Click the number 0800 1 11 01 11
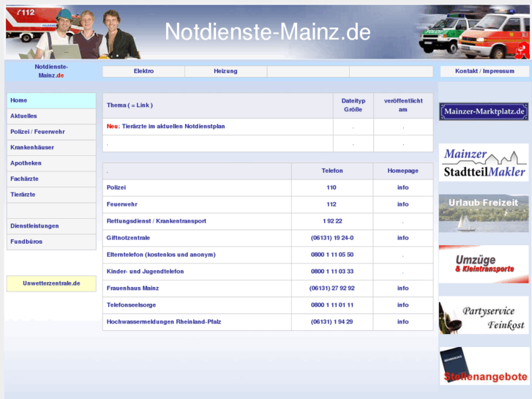Screen dimensions: 532x399 (332, 305)
